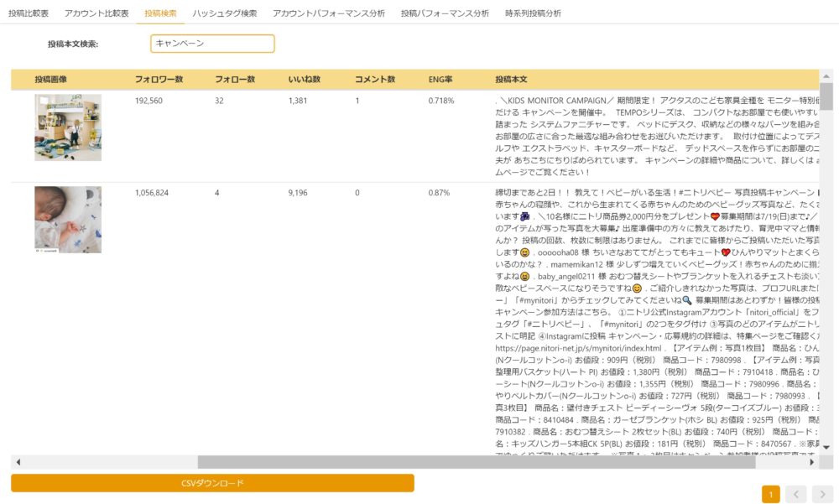Select follower count 192,560 cell
Image resolution: width=839 pixels, height=504 pixels.
pos(149,101)
